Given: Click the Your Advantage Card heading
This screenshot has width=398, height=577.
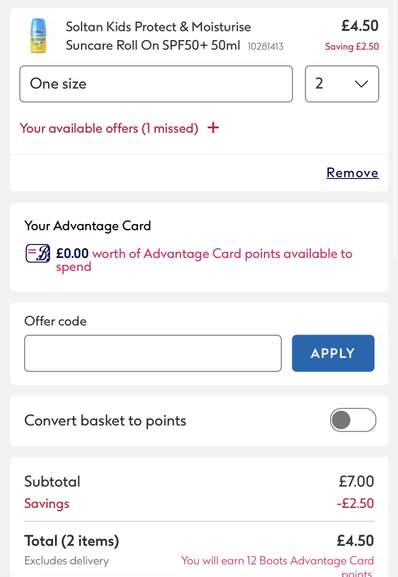Looking at the screenshot, I should (x=88, y=226).
